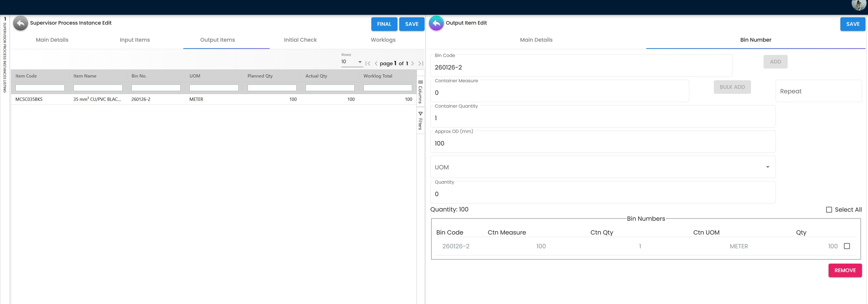Viewport: 868px width, 304px height.
Task: Go to first page of grid
Action: (x=368, y=63)
